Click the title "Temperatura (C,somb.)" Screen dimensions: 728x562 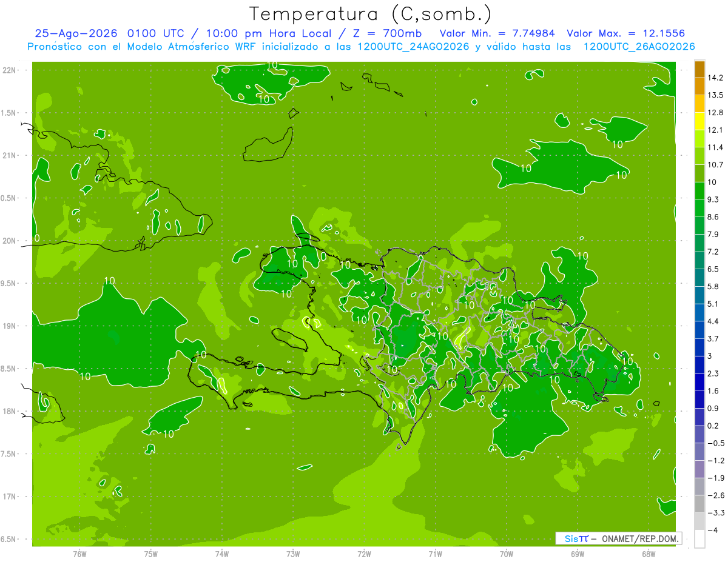click(x=370, y=13)
